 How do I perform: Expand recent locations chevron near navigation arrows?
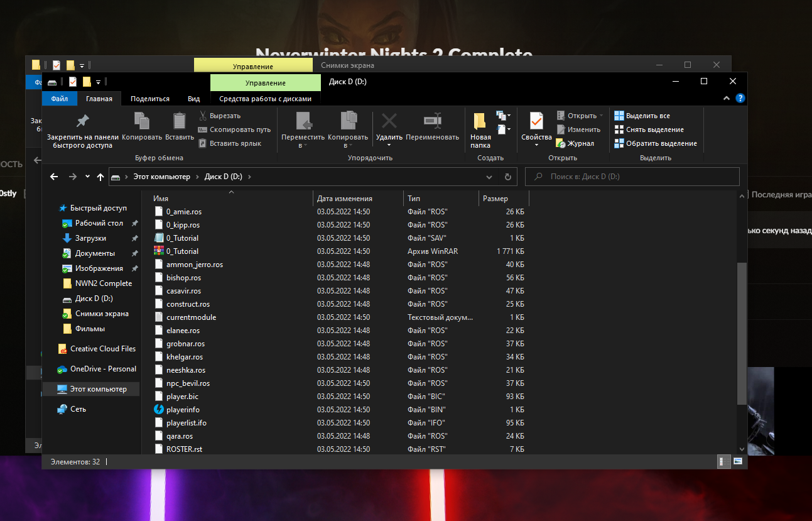click(x=87, y=177)
